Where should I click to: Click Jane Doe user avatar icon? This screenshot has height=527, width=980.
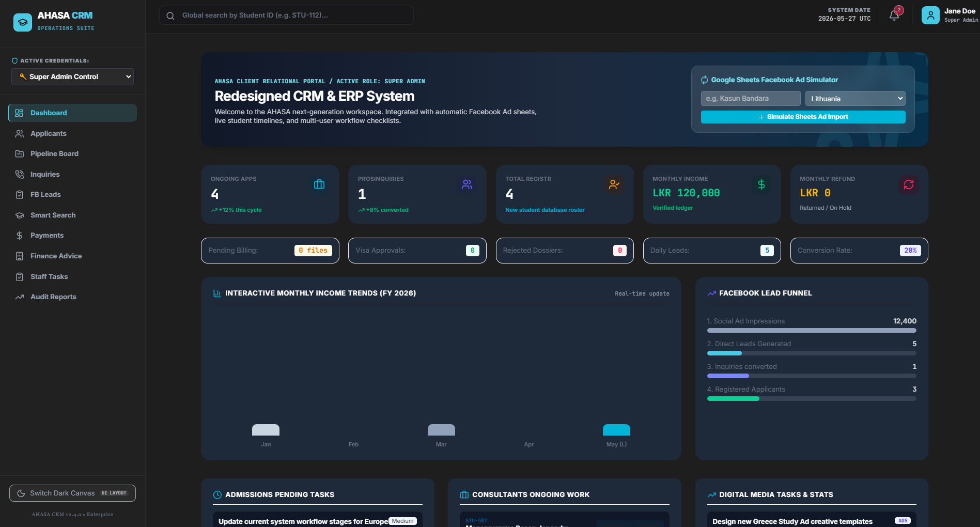click(930, 16)
